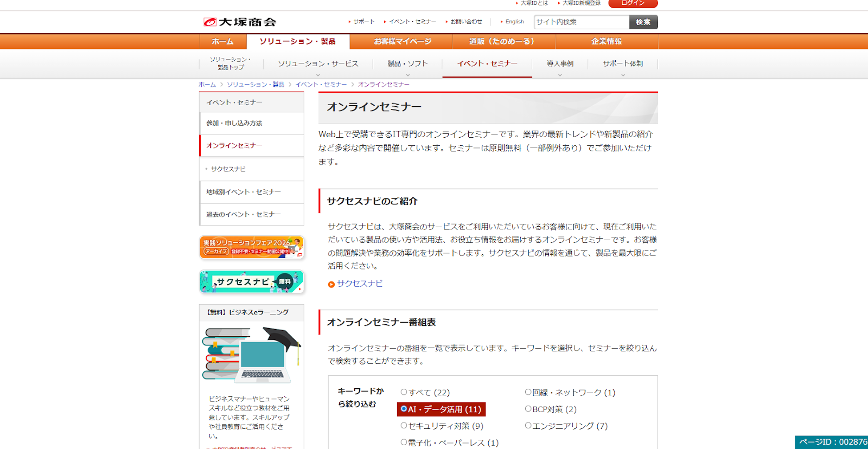Go to ソリューション・製品トップ submenu item
This screenshot has width=868, height=449.
pos(231,63)
